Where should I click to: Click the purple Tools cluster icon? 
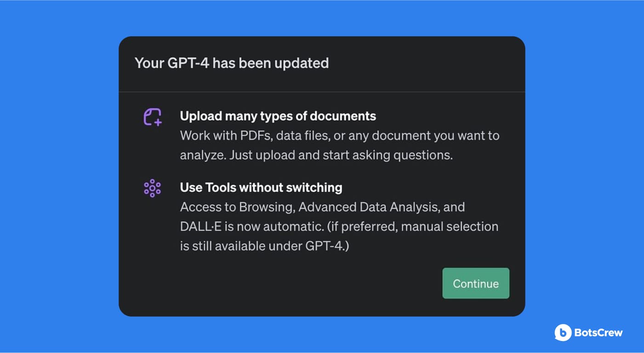click(x=152, y=188)
